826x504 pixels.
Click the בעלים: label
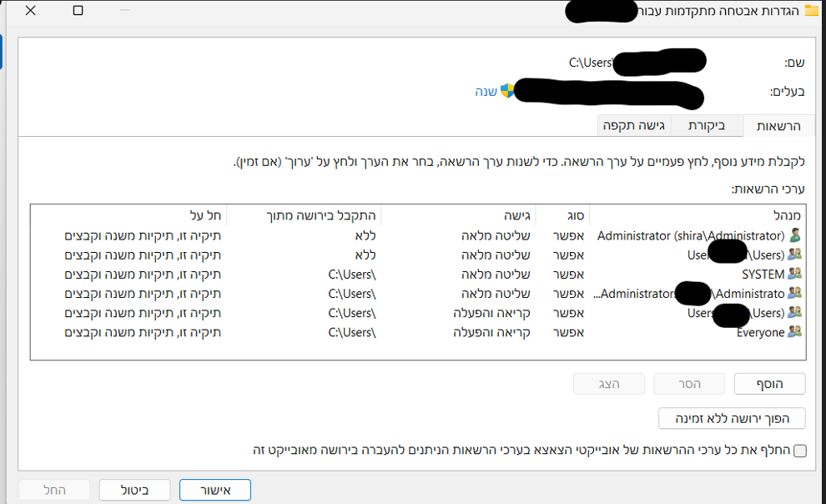pos(787,92)
